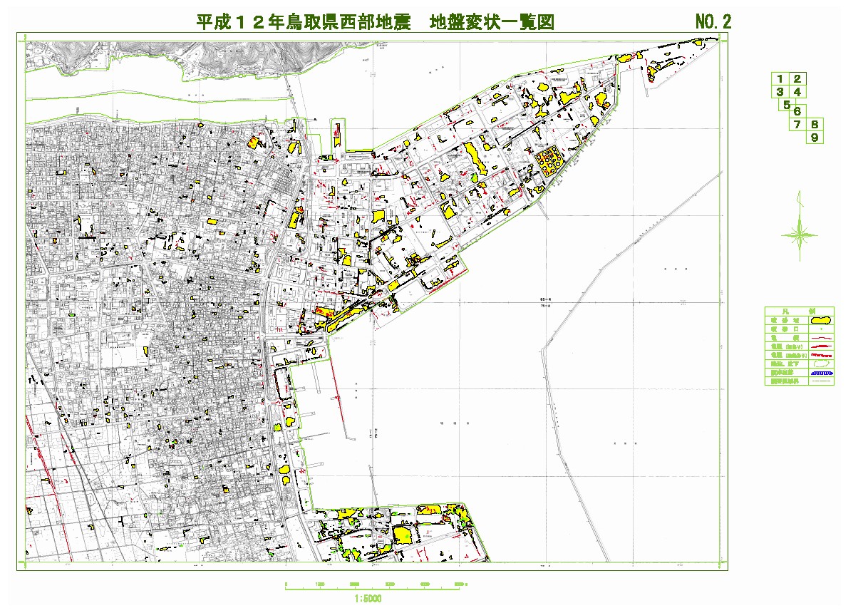The height and width of the screenshot is (613, 868).
Task: Click the thin red line legend symbol
Action: [x=820, y=338]
